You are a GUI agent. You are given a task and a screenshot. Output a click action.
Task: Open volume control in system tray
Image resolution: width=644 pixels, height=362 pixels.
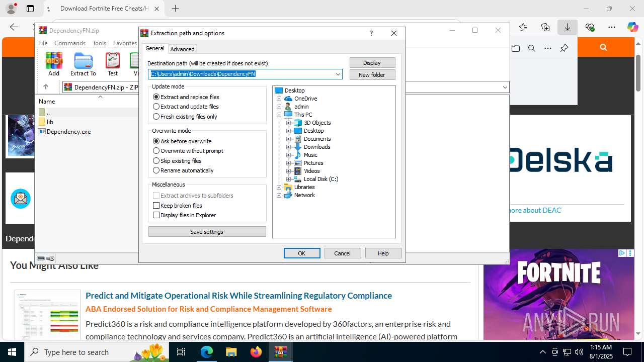click(579, 352)
